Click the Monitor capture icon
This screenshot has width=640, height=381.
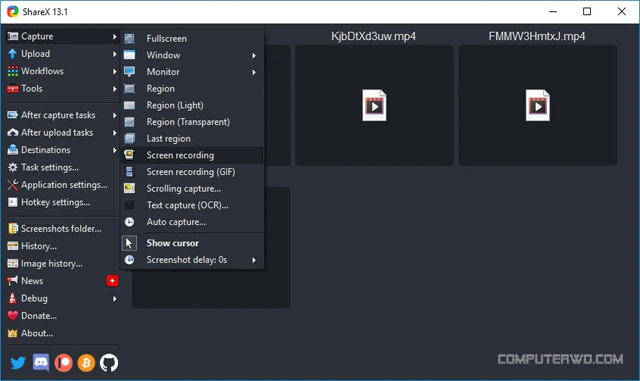coord(129,72)
